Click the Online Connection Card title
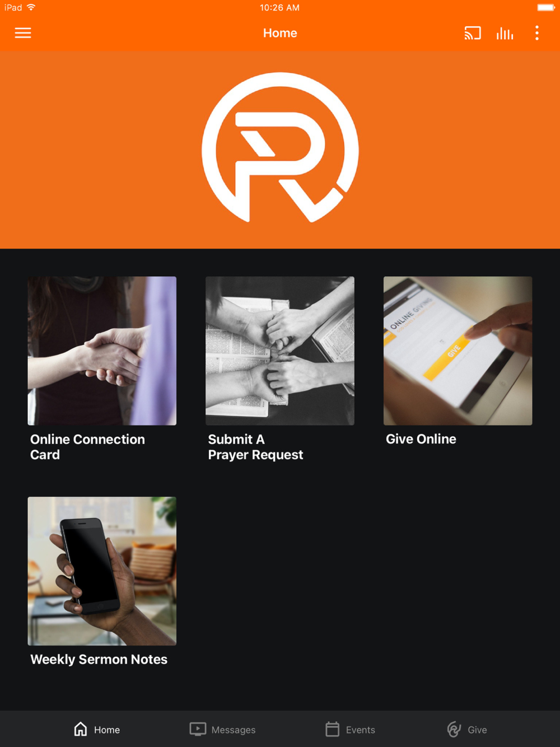This screenshot has width=560, height=747. point(87,447)
